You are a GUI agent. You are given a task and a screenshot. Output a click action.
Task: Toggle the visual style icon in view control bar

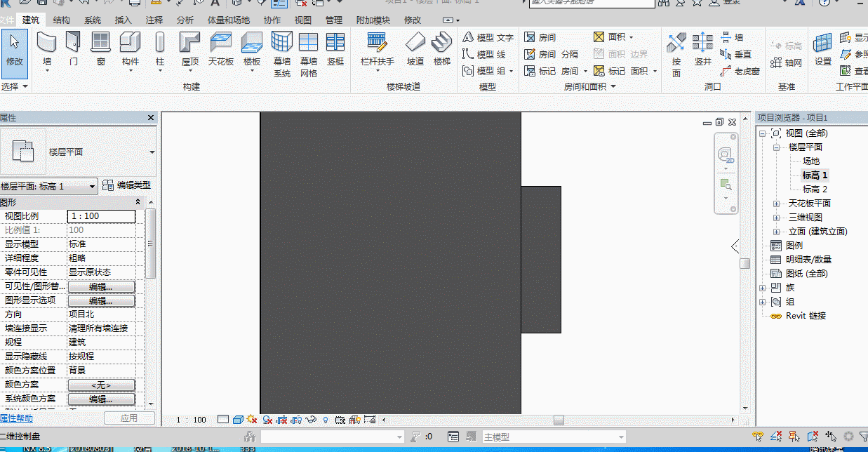click(239, 420)
